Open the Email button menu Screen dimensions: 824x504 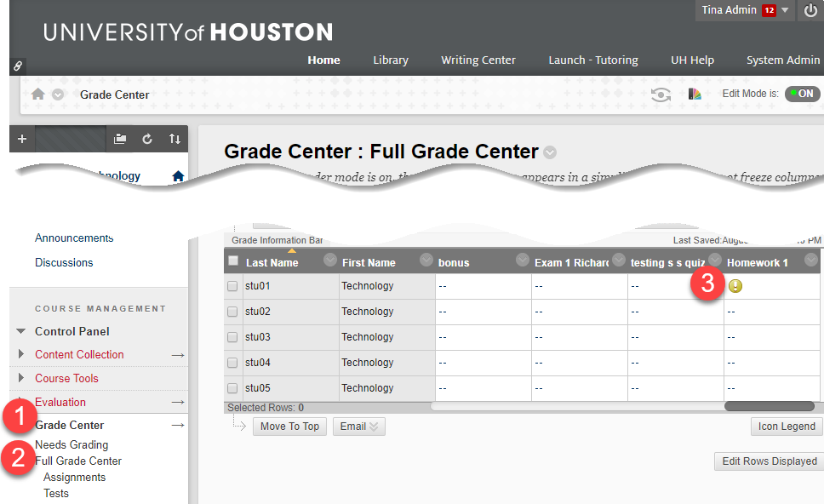[x=359, y=427]
